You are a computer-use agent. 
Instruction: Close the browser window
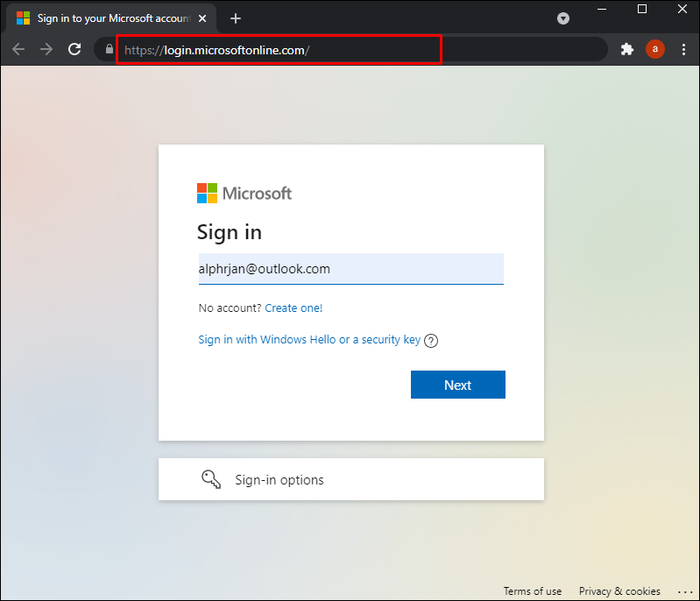682,9
